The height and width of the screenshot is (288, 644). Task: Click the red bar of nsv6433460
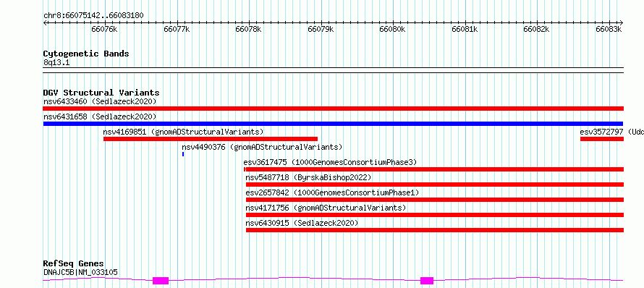pos(333,109)
